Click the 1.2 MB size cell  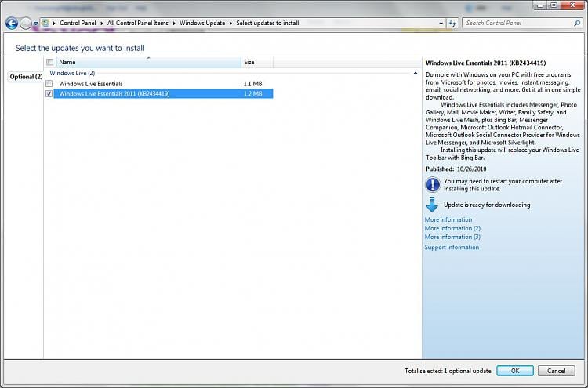pos(252,94)
